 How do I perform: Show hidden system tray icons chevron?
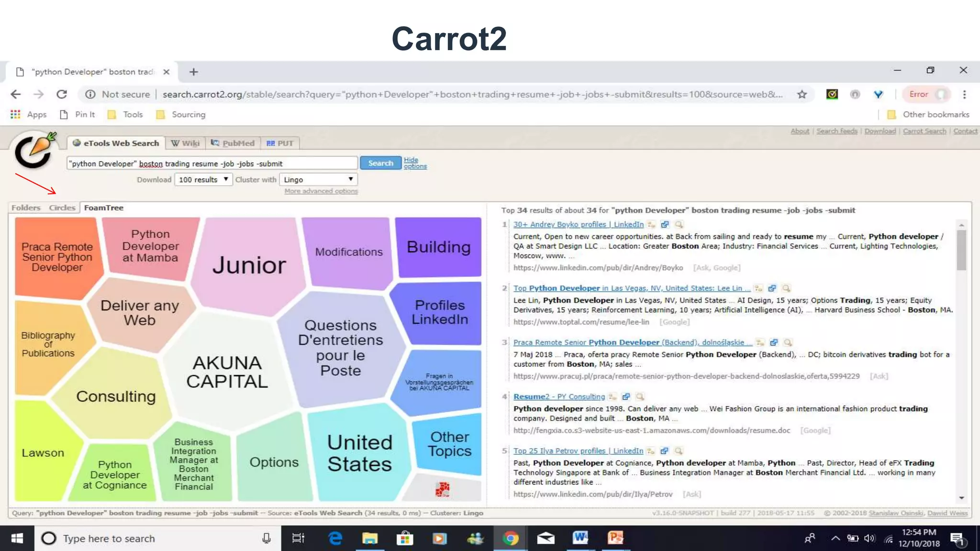coord(835,538)
